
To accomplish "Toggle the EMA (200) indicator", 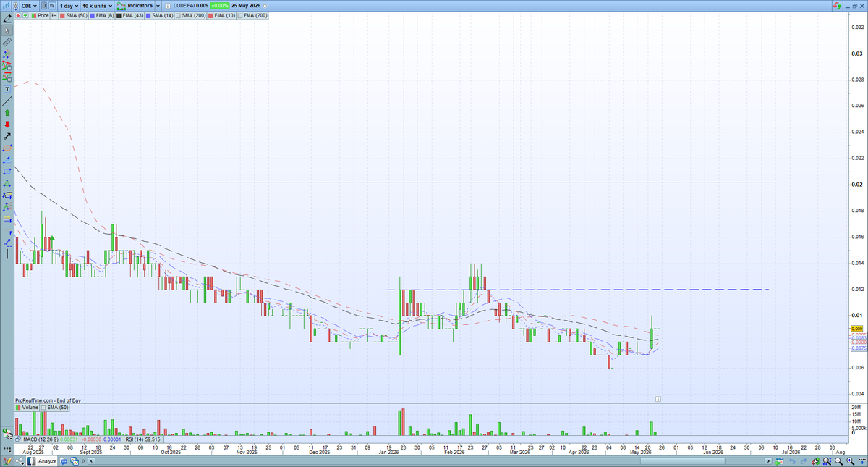I will [x=252, y=15].
